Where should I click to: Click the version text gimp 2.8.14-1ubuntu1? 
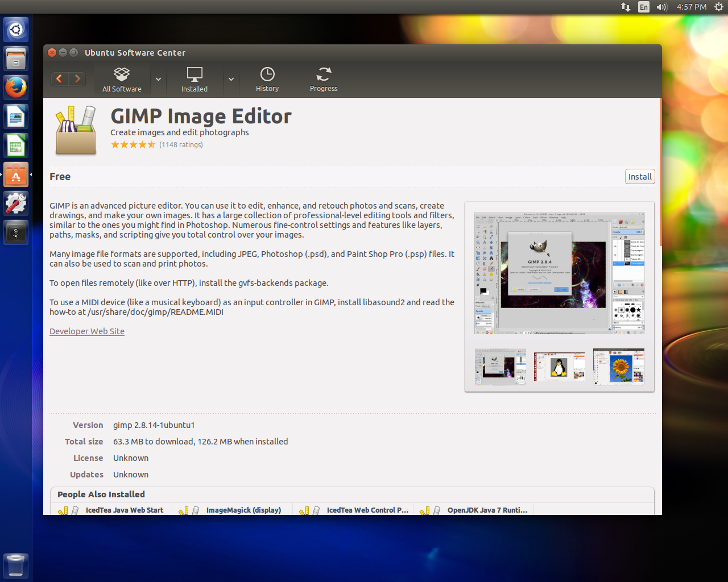pos(154,425)
